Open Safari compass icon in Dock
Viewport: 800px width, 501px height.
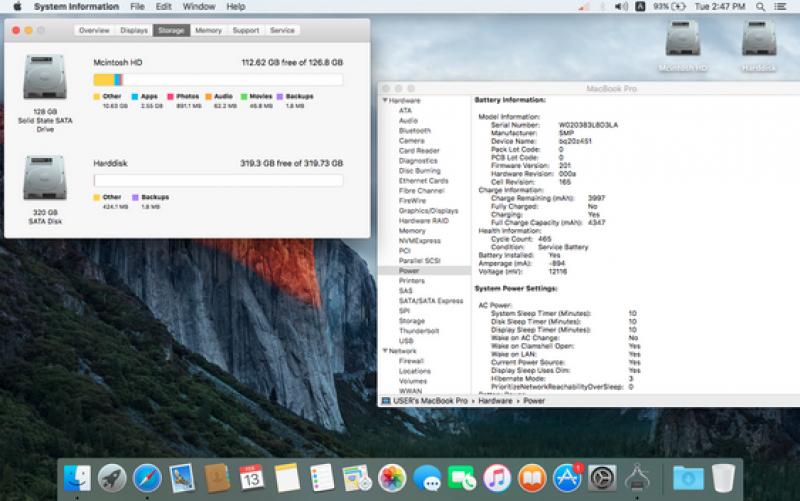pyautogui.click(x=147, y=478)
